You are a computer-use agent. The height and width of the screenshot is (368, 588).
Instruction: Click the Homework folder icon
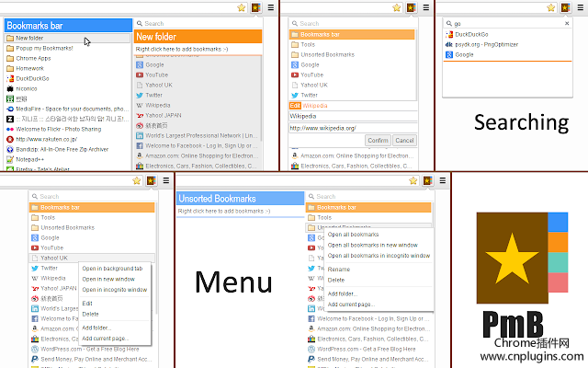click(x=10, y=68)
